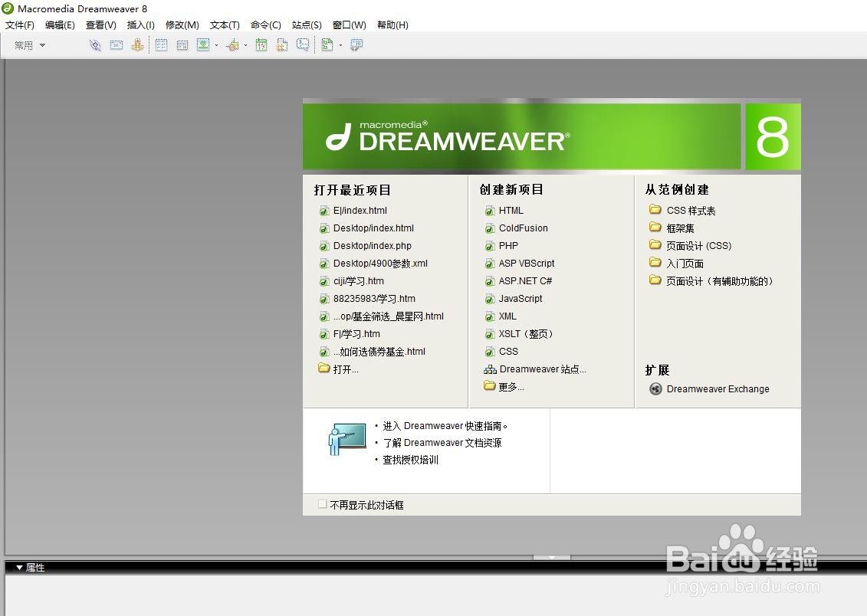
Task: Click the Tag Chooser icon
Action: click(356, 45)
